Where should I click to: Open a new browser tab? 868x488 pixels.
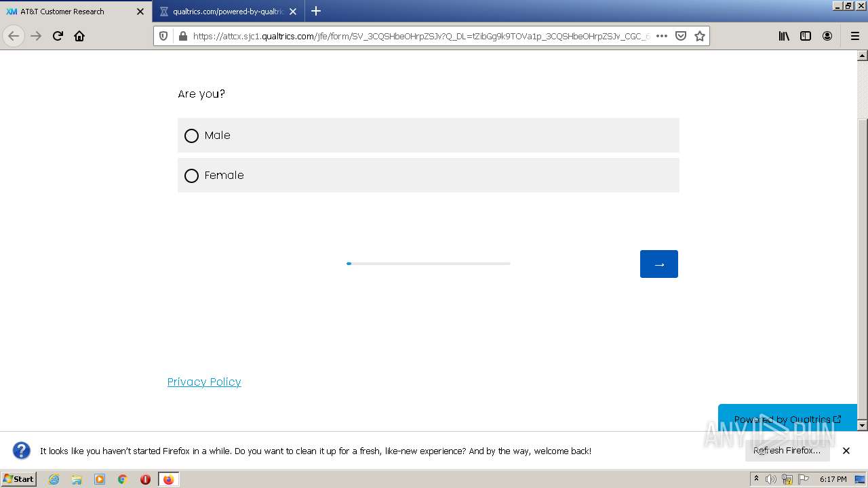316,11
